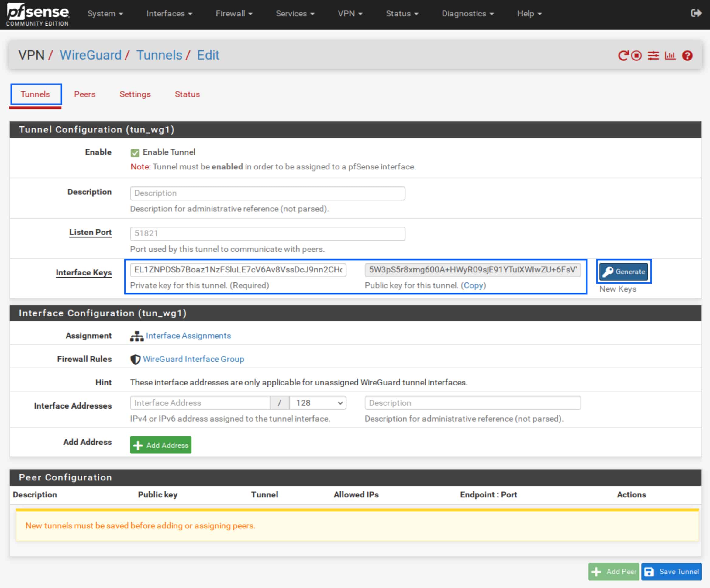Open related settings sliders icon

653,56
